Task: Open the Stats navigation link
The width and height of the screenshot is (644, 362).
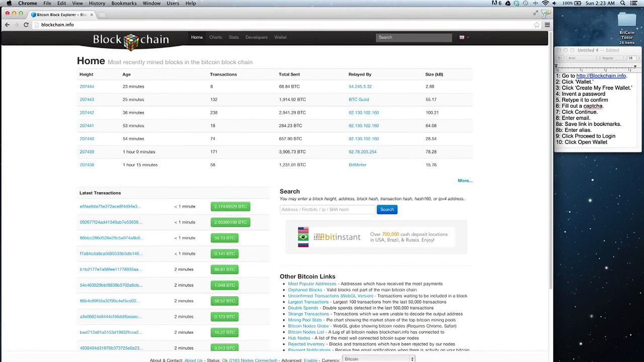Action: pos(233,37)
